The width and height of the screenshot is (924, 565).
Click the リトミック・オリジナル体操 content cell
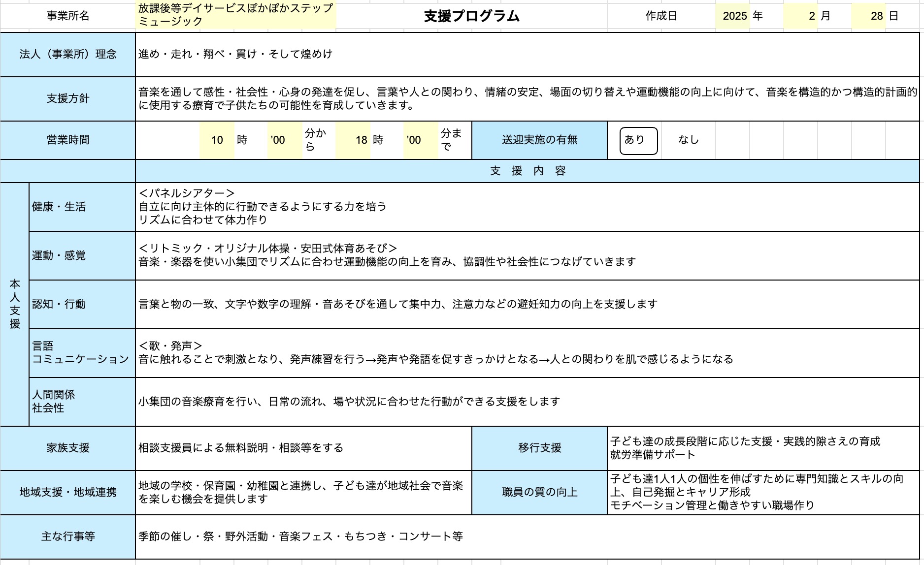(x=527, y=255)
